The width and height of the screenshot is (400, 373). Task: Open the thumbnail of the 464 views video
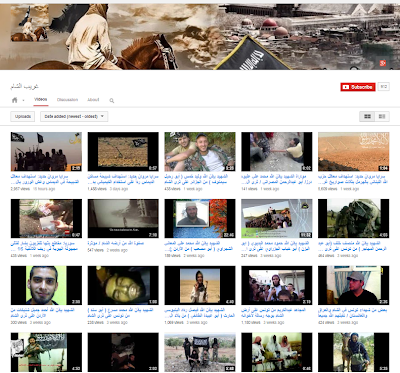(353, 218)
